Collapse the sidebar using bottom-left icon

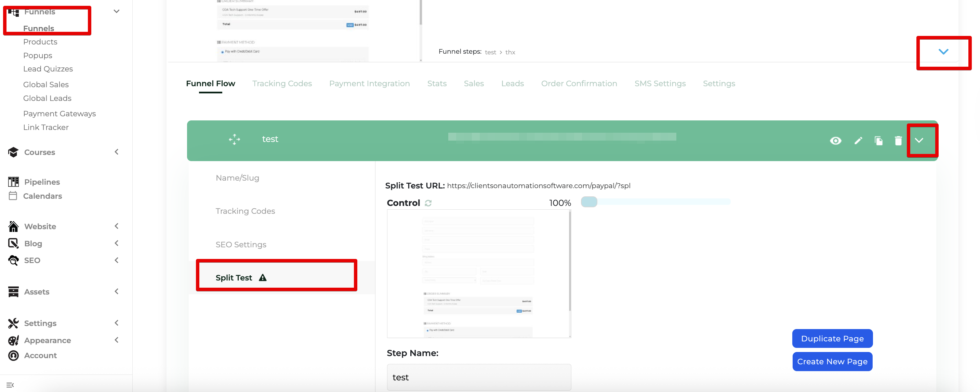coord(10,384)
